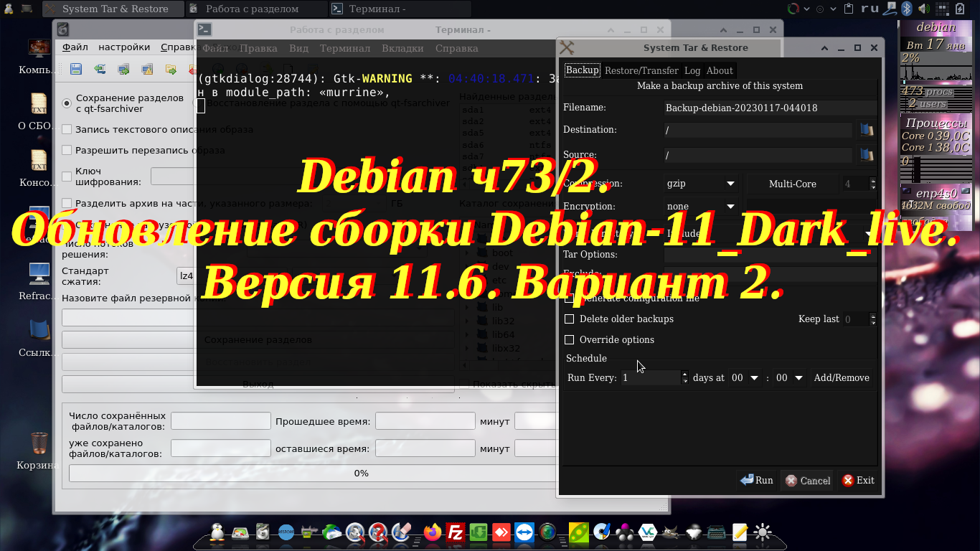Viewport: 980px width, 551px height.
Task: Open the Tux penguin icon in the dock
Action: click(x=217, y=532)
